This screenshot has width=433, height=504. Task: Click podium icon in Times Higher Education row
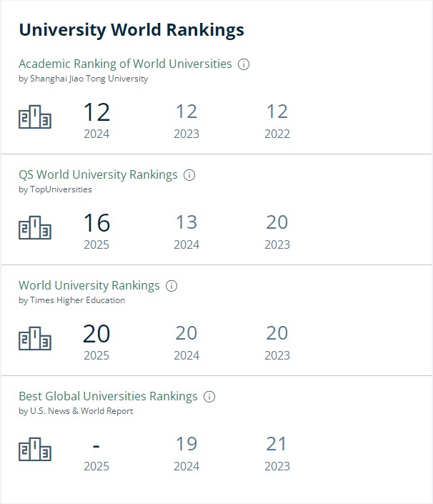click(x=35, y=338)
